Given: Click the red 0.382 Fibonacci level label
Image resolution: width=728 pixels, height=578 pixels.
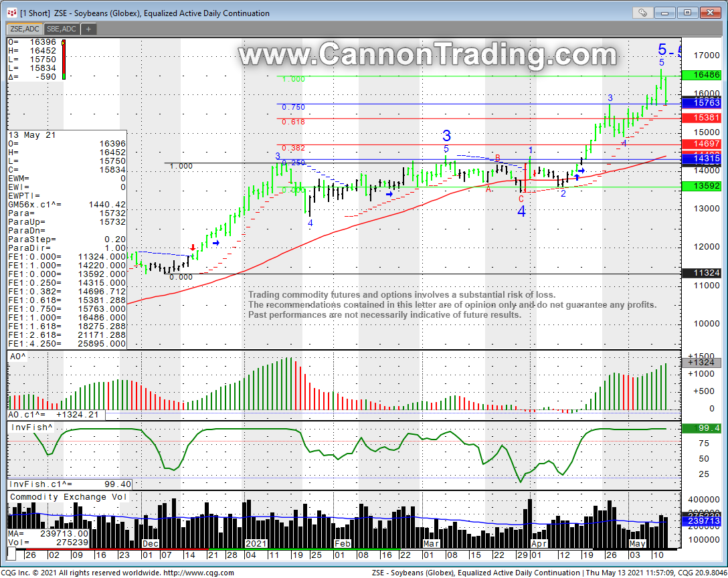Looking at the screenshot, I should tap(294, 148).
